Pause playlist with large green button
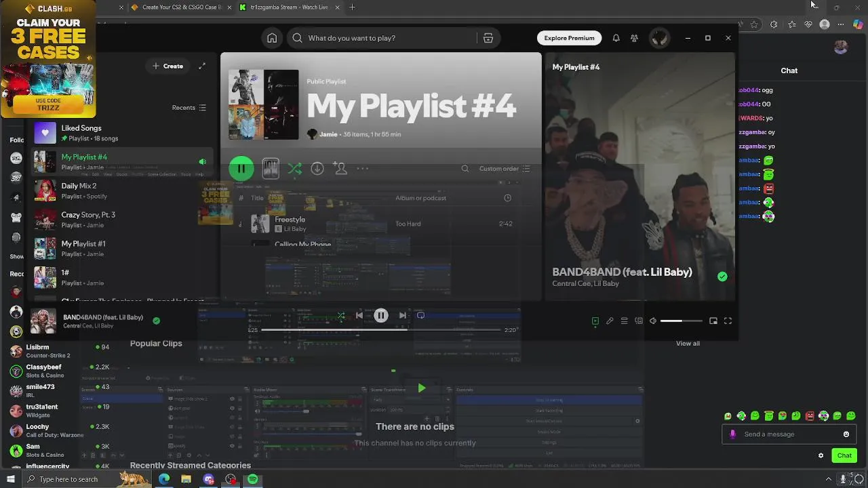Viewport: 868px width, 488px height. 241,168
